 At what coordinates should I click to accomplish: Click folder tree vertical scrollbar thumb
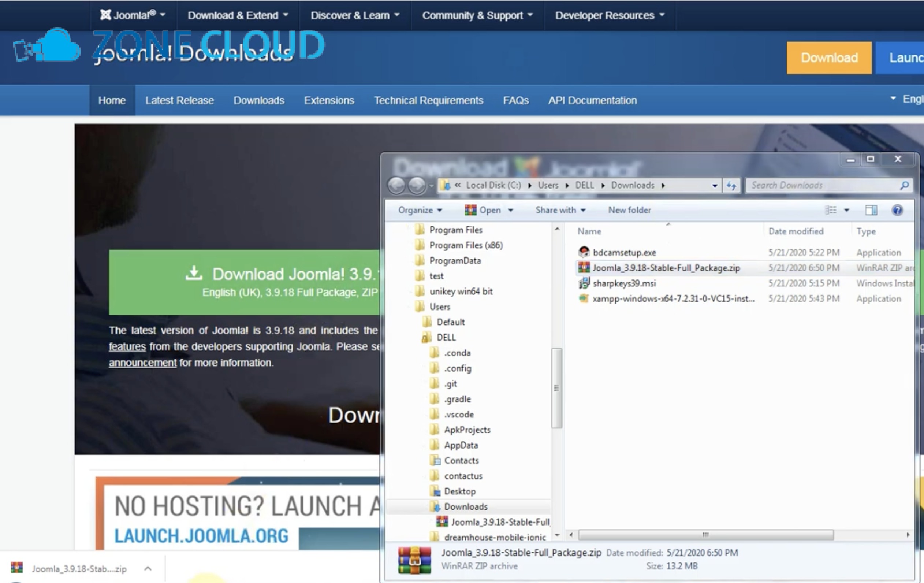(x=556, y=388)
